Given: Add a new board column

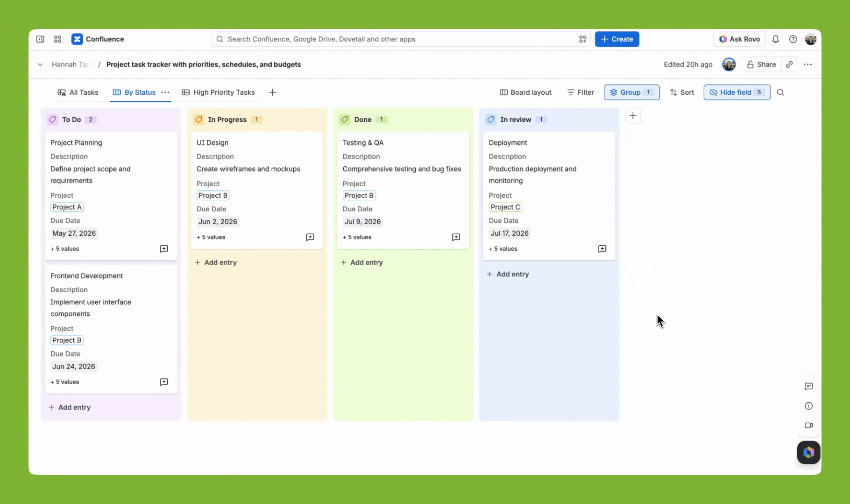Looking at the screenshot, I should coord(633,116).
